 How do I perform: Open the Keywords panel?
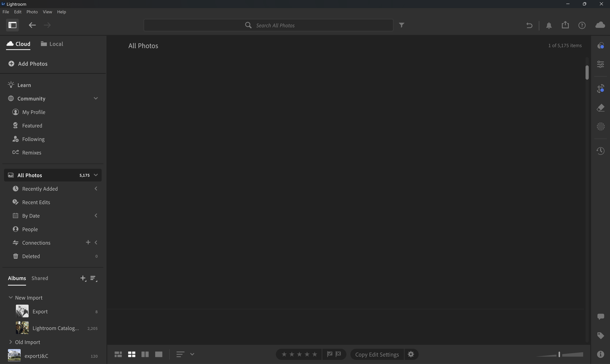pyautogui.click(x=601, y=335)
